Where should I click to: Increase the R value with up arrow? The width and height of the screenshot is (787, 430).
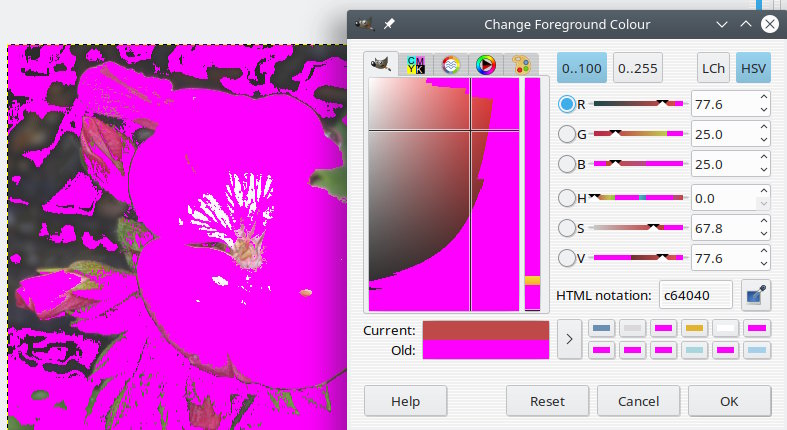click(x=764, y=97)
